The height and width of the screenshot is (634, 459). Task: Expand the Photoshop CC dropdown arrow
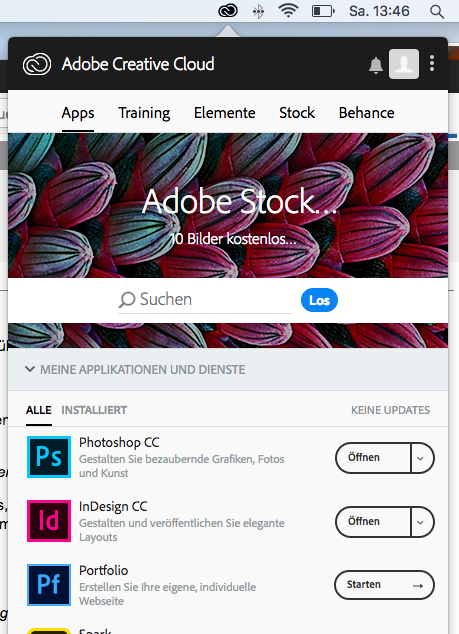point(422,458)
